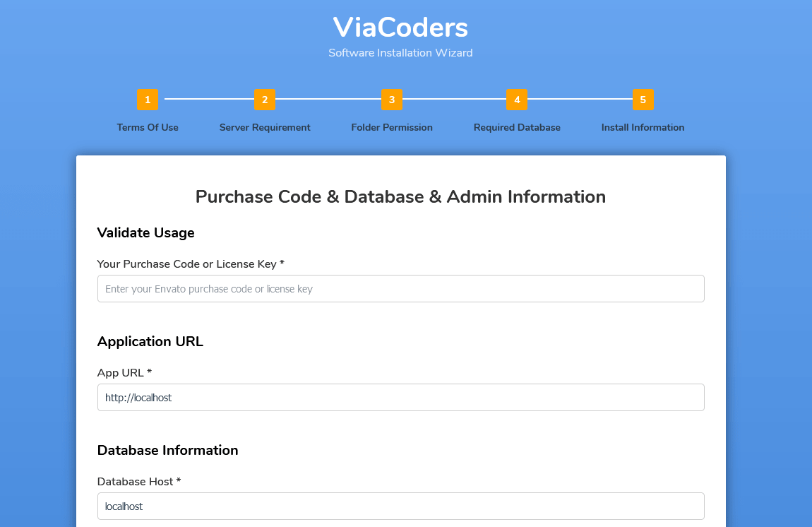Click the Install Information step label
The image size is (812, 527).
pyautogui.click(x=643, y=128)
